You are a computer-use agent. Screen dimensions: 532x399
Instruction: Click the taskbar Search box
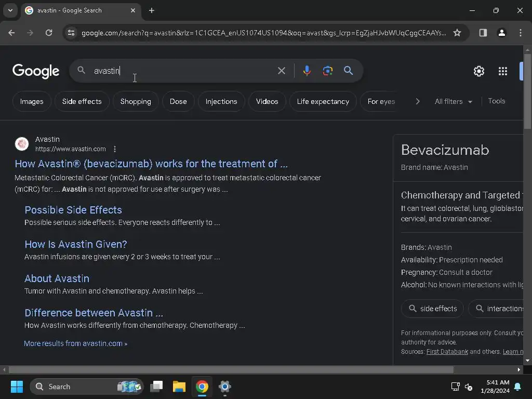(x=87, y=387)
